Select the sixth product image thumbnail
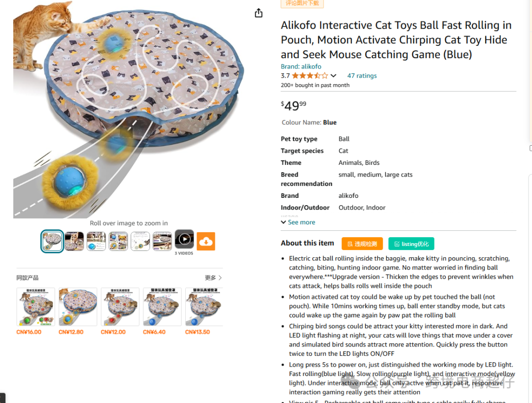532x403 pixels. pos(162,241)
